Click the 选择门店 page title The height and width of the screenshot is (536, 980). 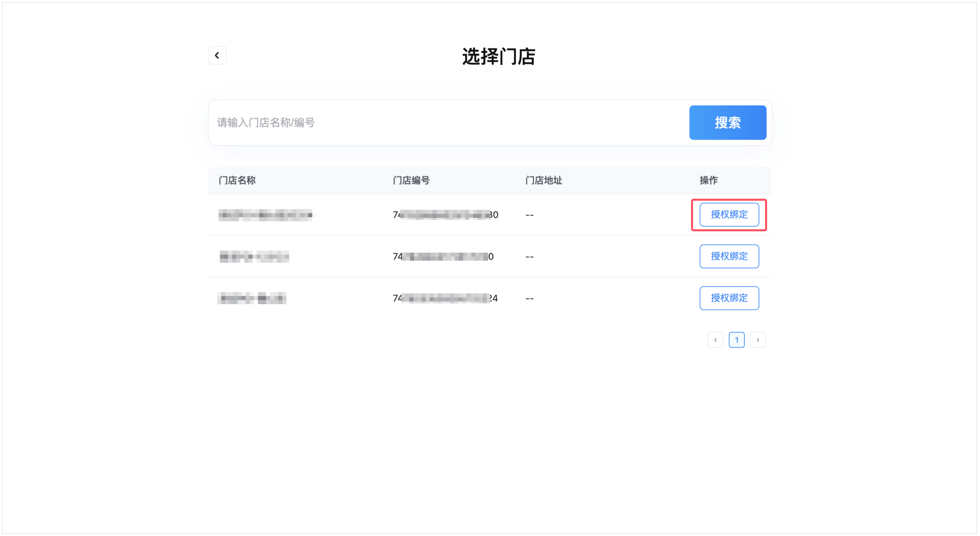pos(499,56)
